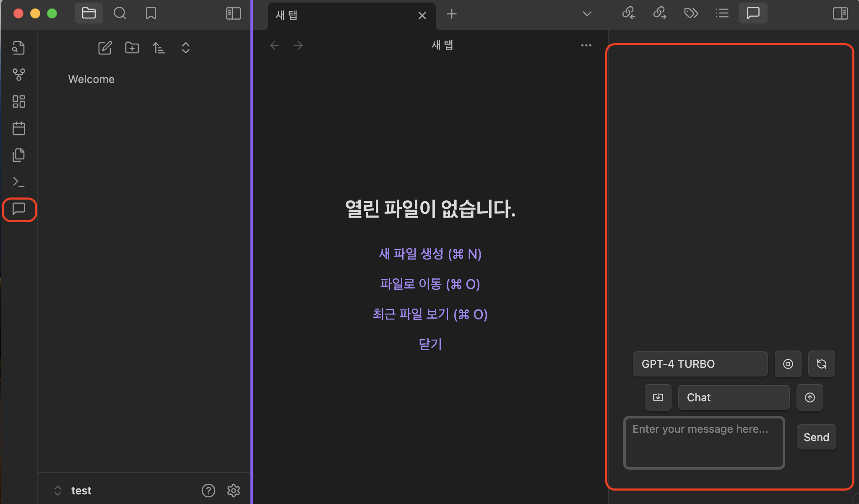The width and height of the screenshot is (859, 504).
Task: Click the Send button
Action: (816, 437)
